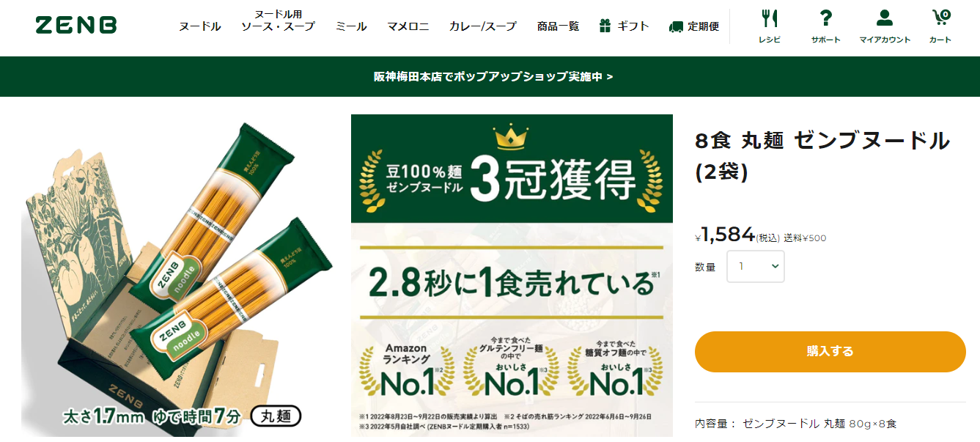Click the crown in the 3冠獲得 banner
Screen dimensions: 980x442
pos(511,136)
